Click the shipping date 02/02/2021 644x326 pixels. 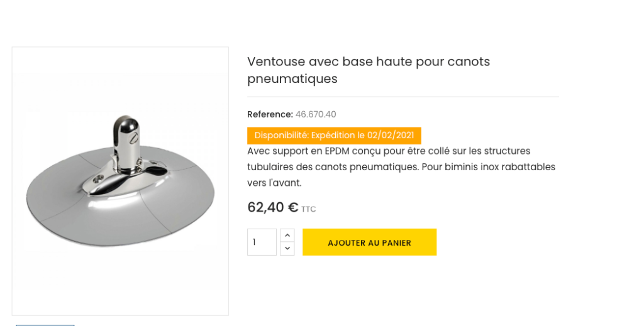(x=391, y=136)
